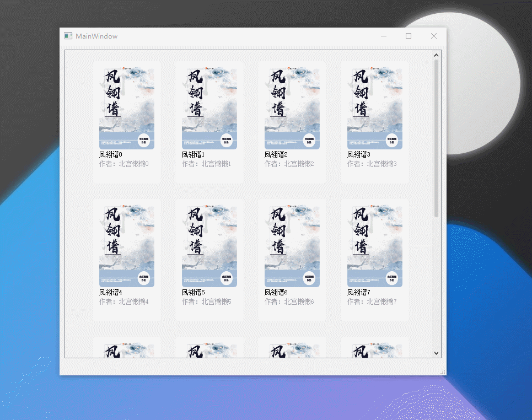Open the 凤翎谱6 book cover
The height and width of the screenshot is (420, 532).
[x=292, y=246]
